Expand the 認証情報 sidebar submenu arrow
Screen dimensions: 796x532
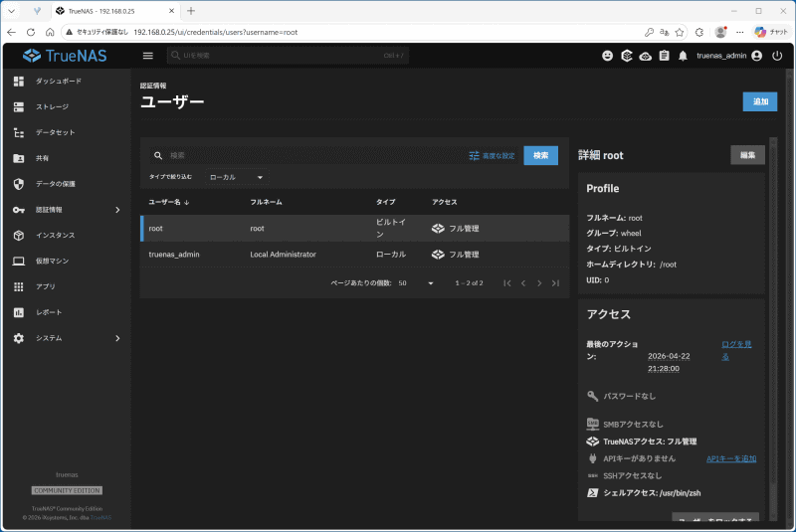pyautogui.click(x=117, y=210)
